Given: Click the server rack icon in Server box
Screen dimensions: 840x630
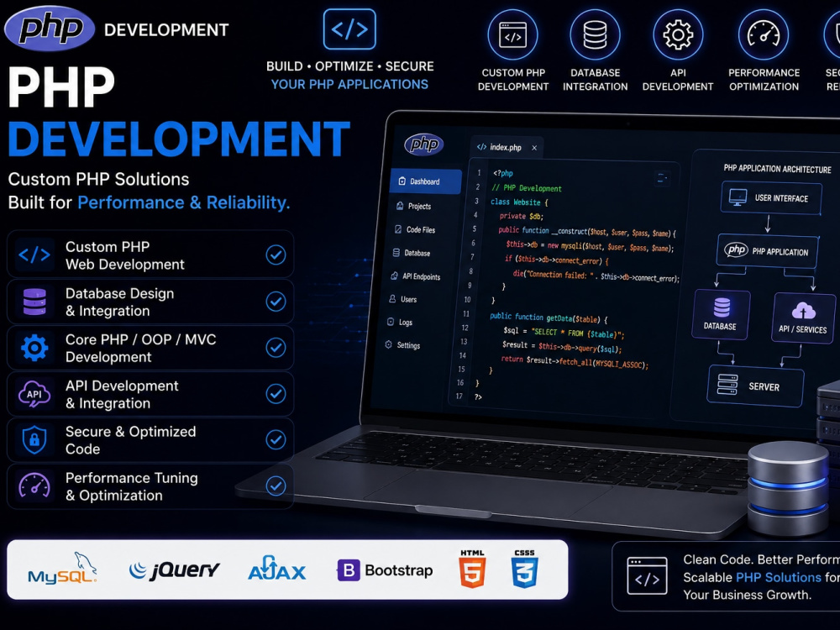Looking at the screenshot, I should pyautogui.click(x=727, y=385).
